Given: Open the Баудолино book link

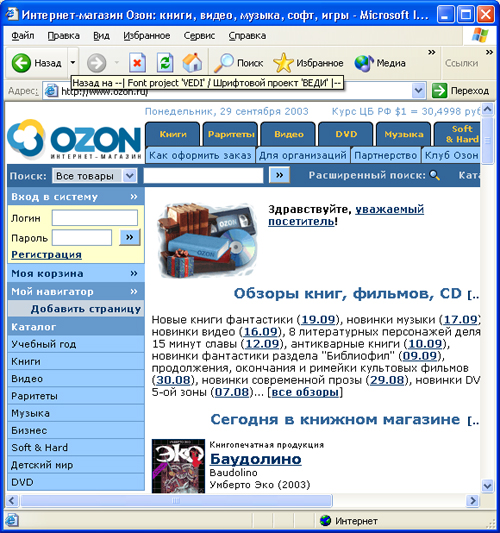Looking at the screenshot, I should 256,459.
